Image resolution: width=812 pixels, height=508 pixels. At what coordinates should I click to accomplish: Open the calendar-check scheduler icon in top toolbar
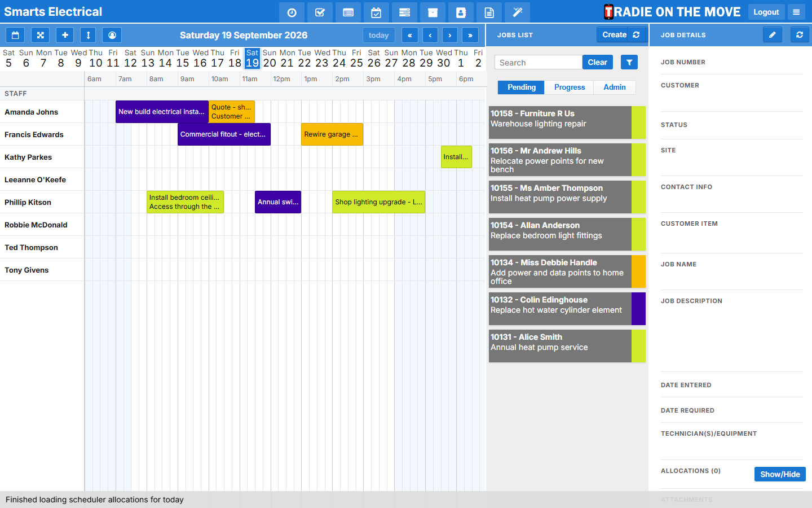pos(376,12)
